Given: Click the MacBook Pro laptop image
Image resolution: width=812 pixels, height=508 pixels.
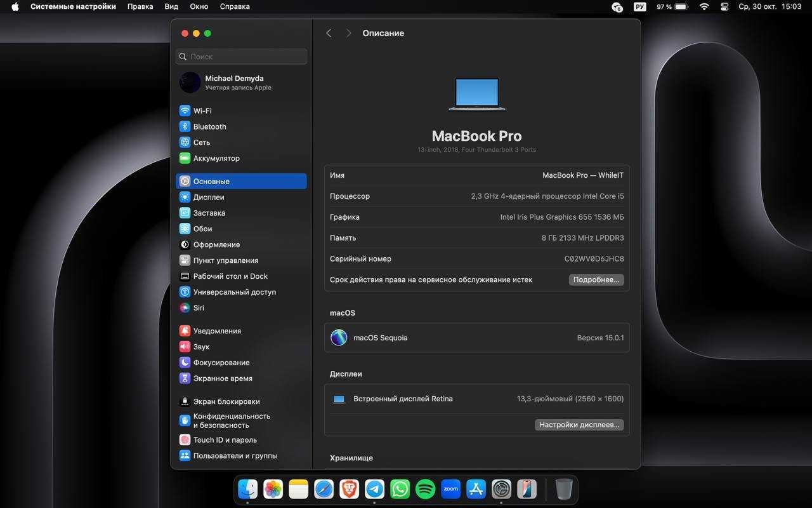Looking at the screenshot, I should [477, 95].
